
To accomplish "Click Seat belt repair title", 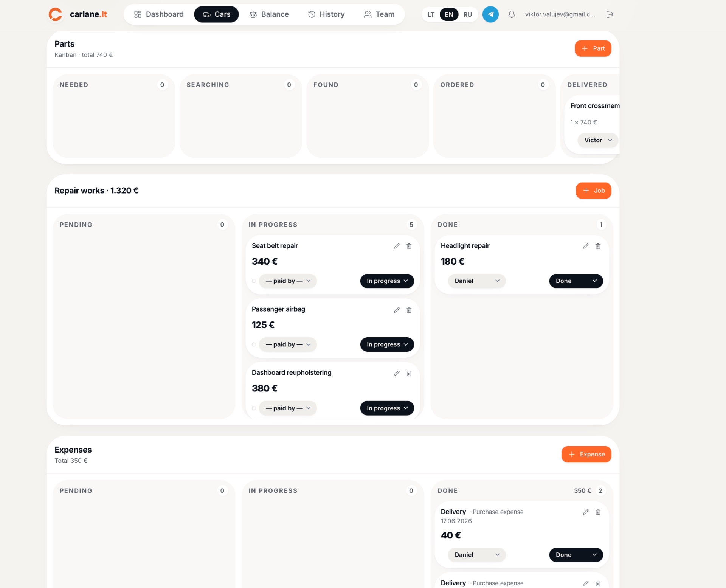I will (x=275, y=246).
